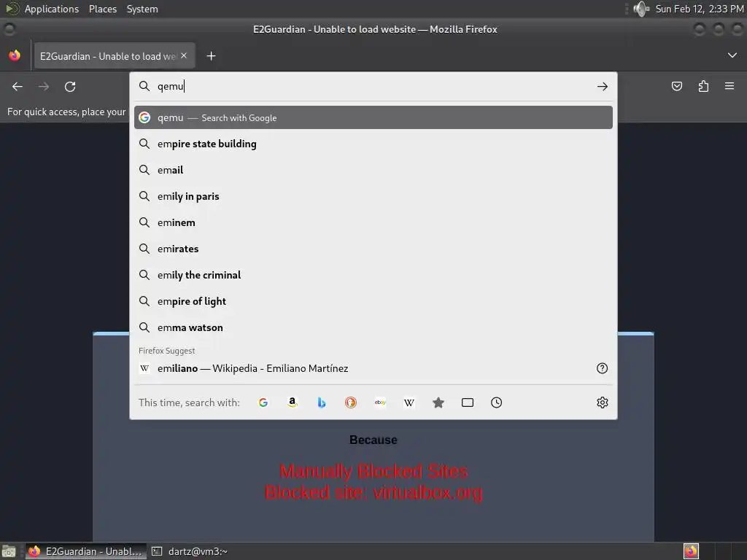Choose 'empire of light' suggestion

(373, 301)
